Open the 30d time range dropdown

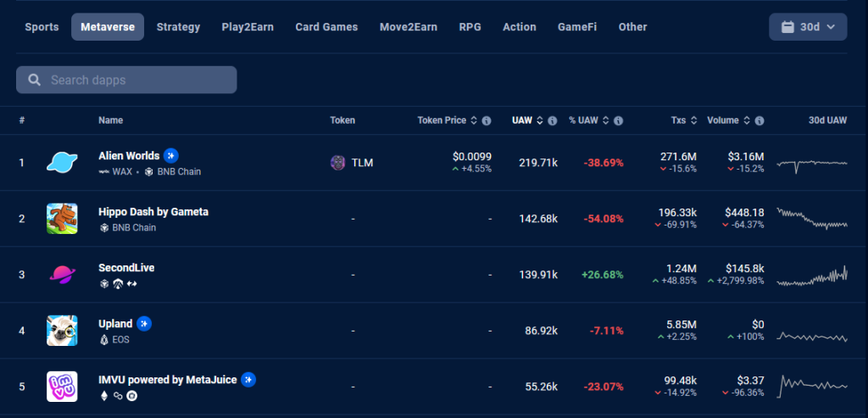point(808,27)
